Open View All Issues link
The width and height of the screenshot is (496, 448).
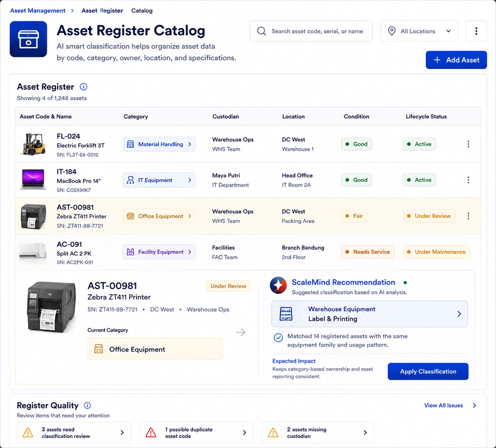(x=450, y=405)
